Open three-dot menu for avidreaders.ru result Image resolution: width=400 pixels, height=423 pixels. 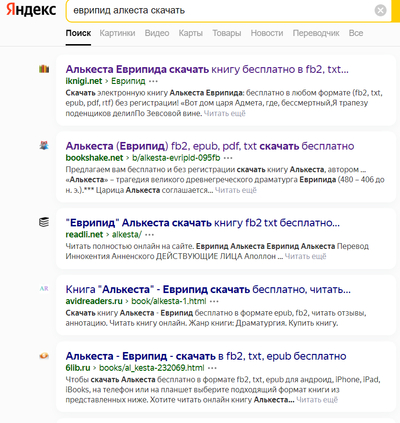(214, 301)
